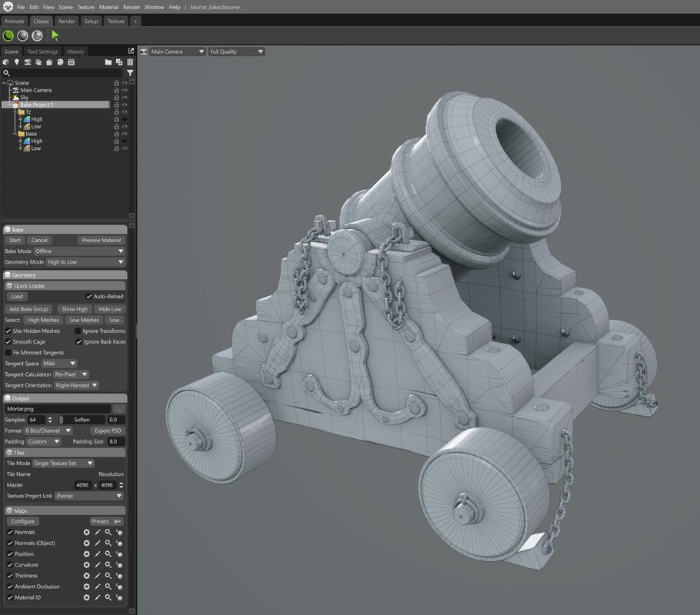Switch to the Animate workspace tab
This screenshot has height=615, width=700.
15,21
